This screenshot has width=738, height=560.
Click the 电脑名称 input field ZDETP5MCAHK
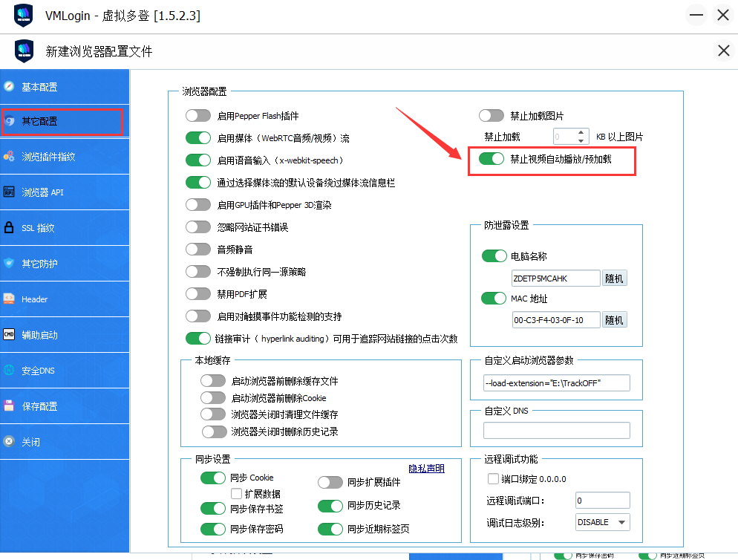tap(556, 279)
